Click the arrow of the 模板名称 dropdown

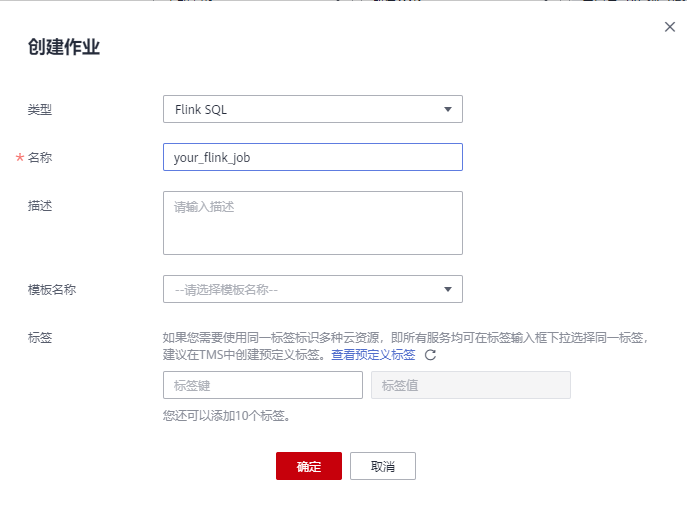point(448,290)
